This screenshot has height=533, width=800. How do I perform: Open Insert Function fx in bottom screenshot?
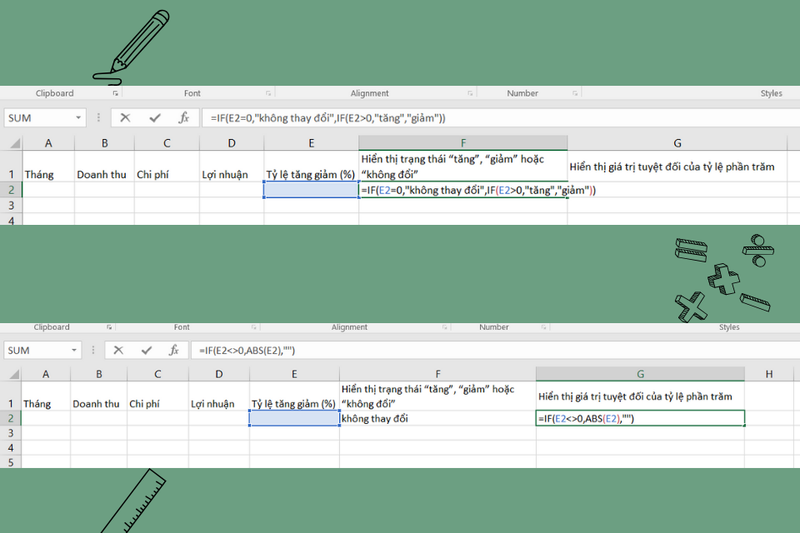pyautogui.click(x=174, y=350)
